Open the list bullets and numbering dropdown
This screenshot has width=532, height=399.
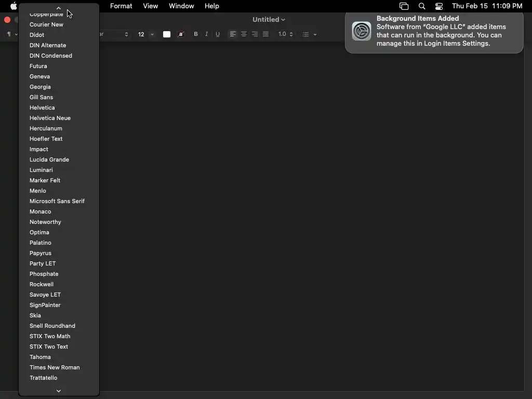coord(310,34)
